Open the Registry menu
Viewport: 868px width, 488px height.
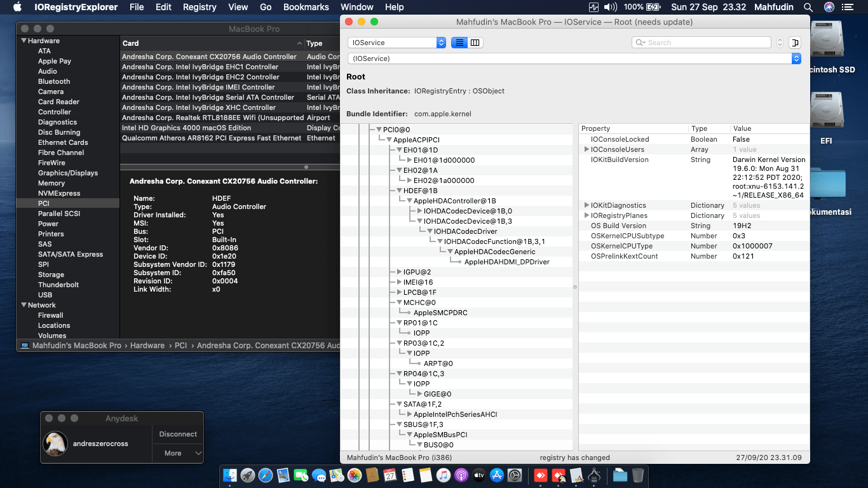click(x=200, y=7)
